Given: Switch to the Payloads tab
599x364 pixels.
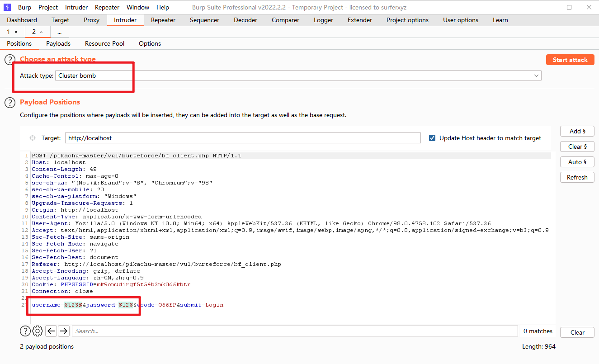Looking at the screenshot, I should click(58, 43).
